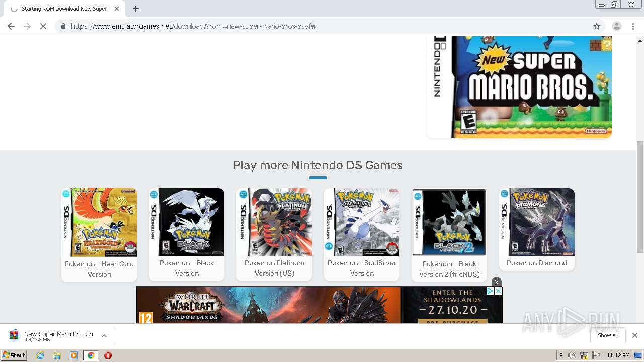Stop loading the page
This screenshot has height=362, width=644.
43,26
